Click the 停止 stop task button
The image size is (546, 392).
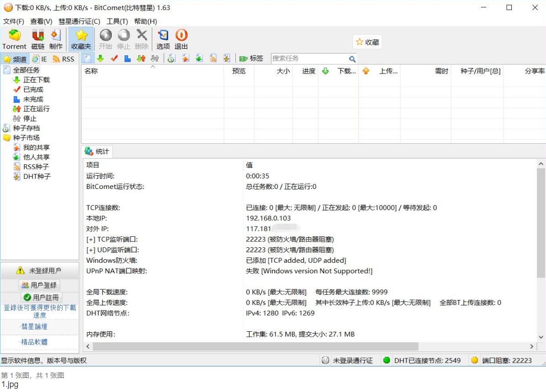[123, 39]
